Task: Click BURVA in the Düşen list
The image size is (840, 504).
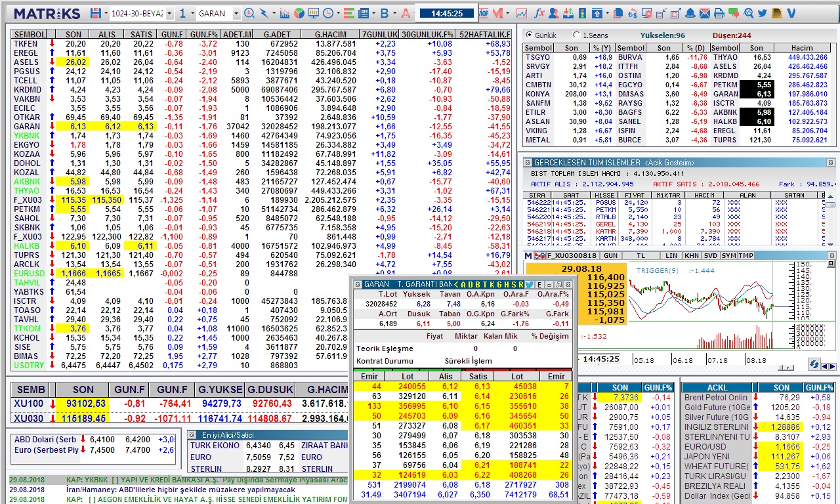Action: [629, 57]
